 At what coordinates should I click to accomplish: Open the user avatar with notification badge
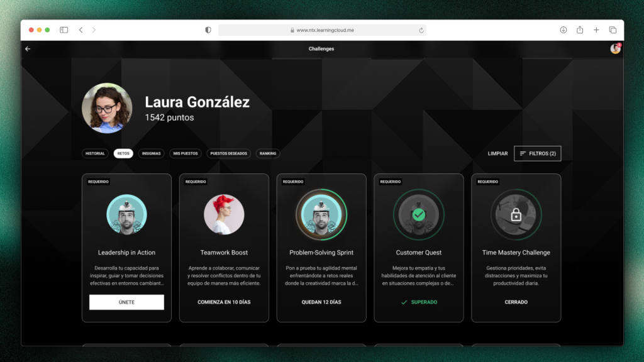tap(615, 49)
